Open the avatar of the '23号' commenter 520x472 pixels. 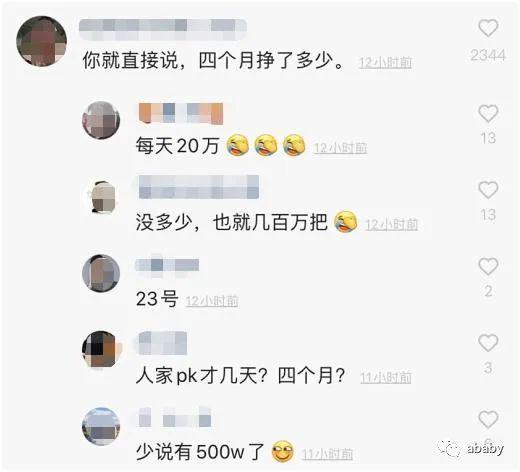[101, 273]
